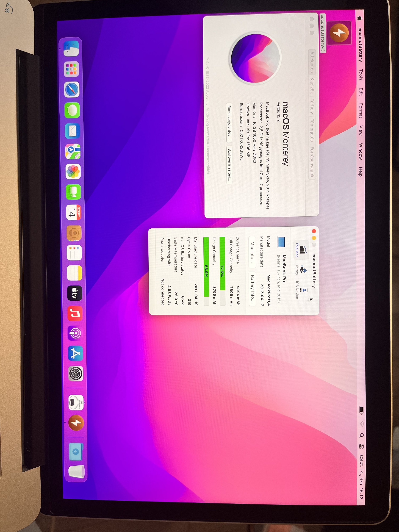
Task: Click the Good battery status value
Action: click(182, 301)
